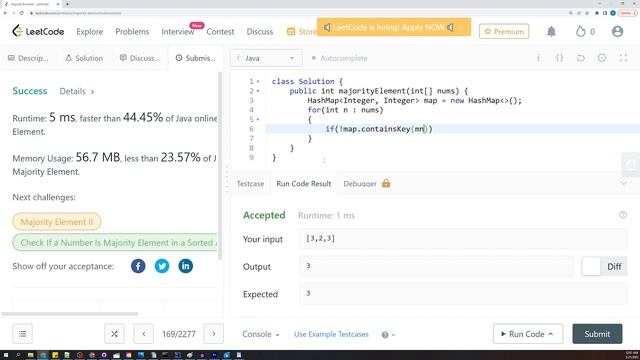Open Explore in navbar
The height and width of the screenshot is (360, 640).
[89, 31]
